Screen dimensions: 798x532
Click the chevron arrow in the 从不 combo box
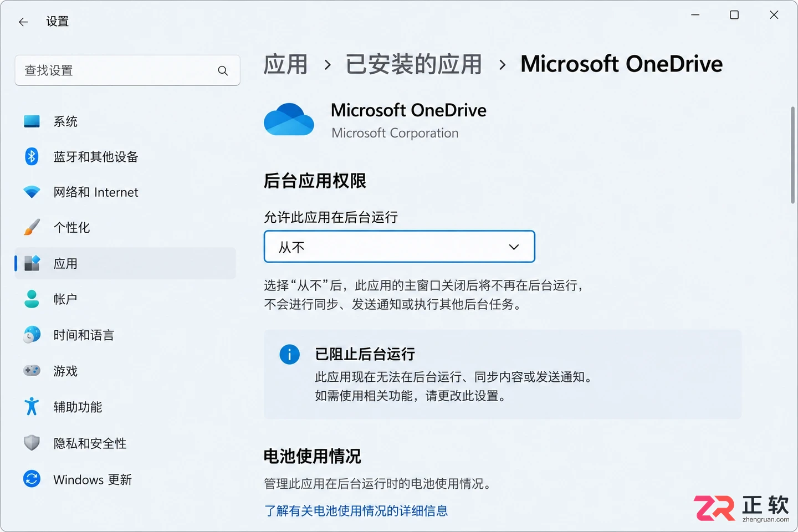click(x=514, y=247)
